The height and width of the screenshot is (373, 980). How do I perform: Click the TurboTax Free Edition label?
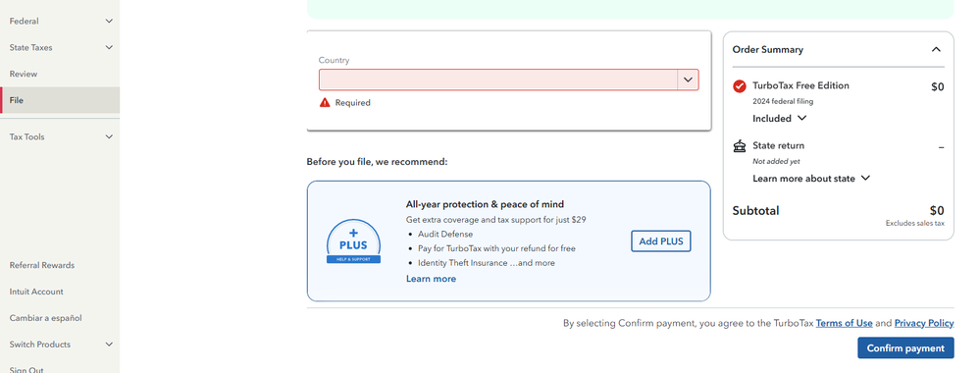pyautogui.click(x=800, y=85)
